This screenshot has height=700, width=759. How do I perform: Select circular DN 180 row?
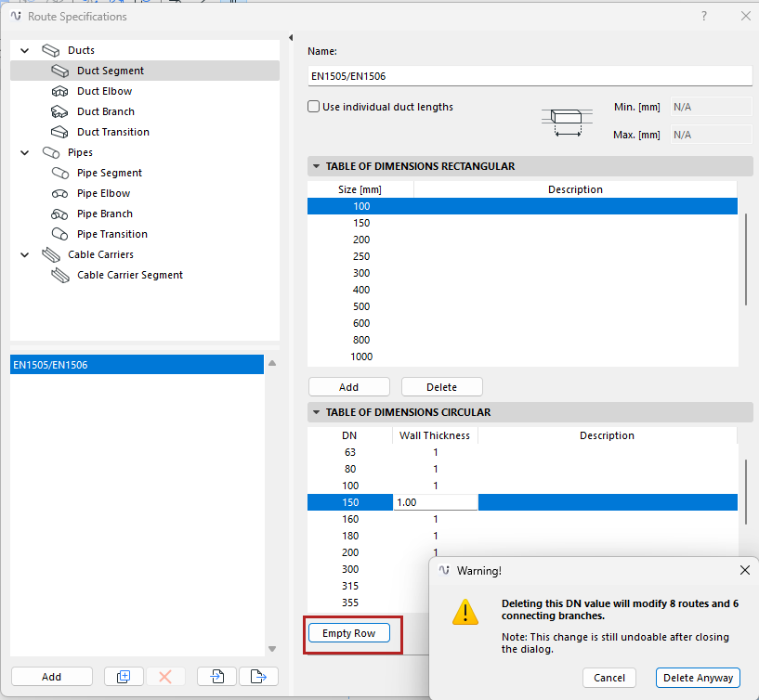(522, 536)
